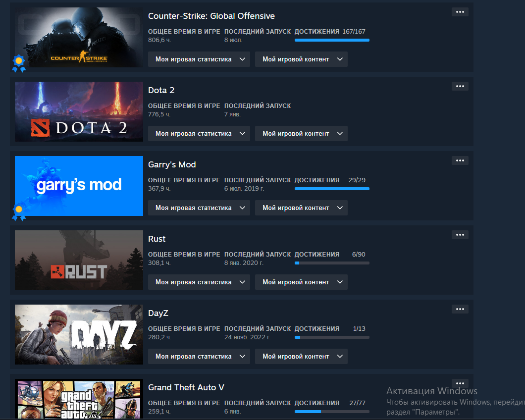Open three-dot menu for Garry's Mod
Image resolution: width=525 pixels, height=420 pixels.
pyautogui.click(x=460, y=161)
